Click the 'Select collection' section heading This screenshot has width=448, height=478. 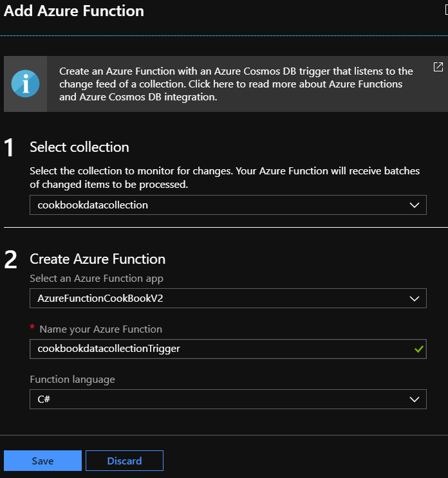pos(79,147)
